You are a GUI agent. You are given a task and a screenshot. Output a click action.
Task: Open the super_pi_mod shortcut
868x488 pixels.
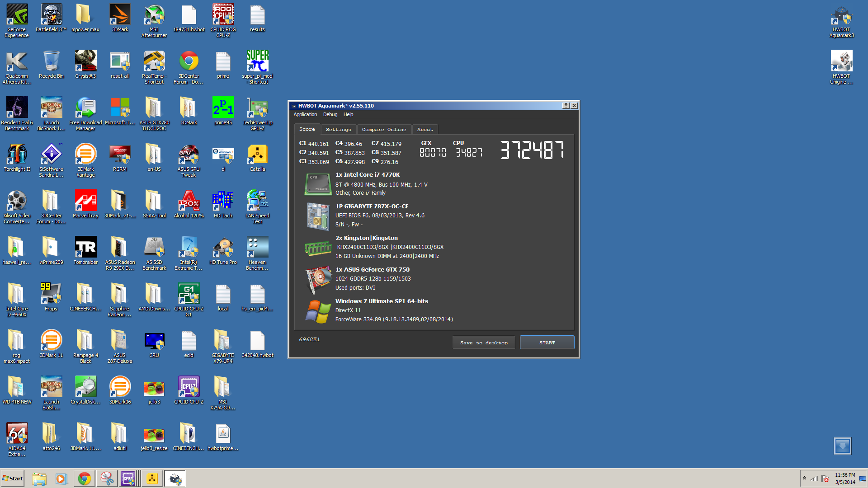tap(257, 67)
